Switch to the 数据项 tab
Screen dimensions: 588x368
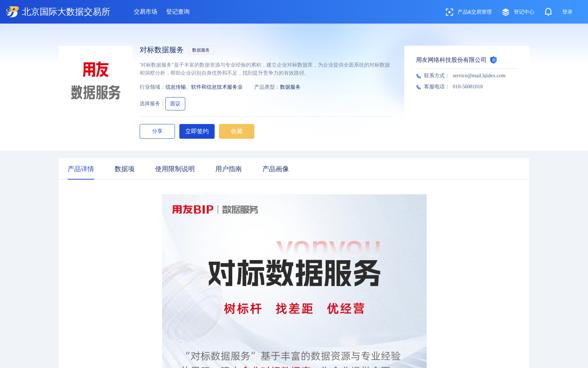click(x=125, y=169)
